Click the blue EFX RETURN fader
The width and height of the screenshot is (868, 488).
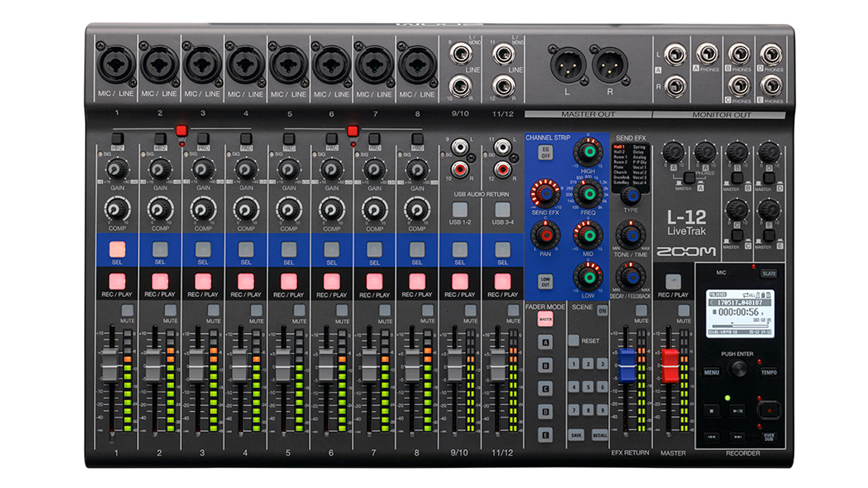coord(627,365)
